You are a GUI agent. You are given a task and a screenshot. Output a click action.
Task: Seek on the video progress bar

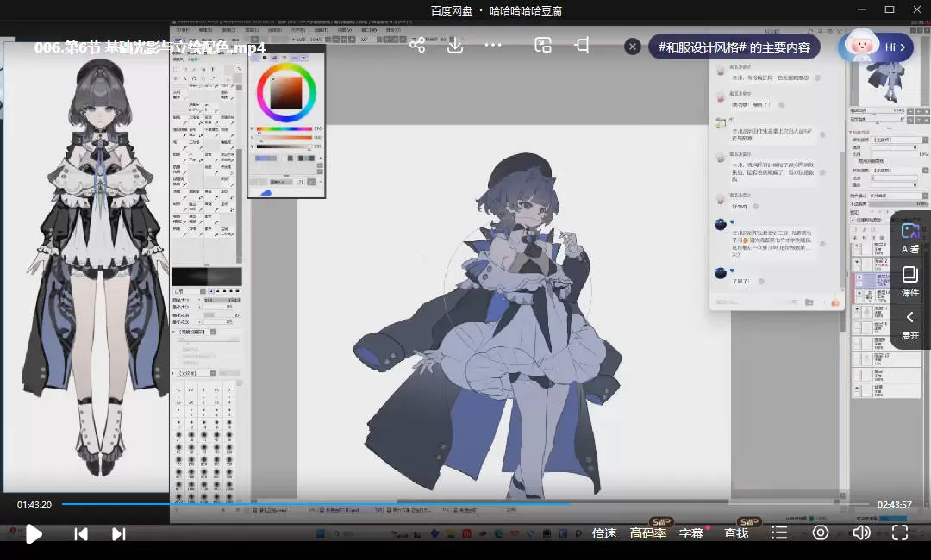point(465,504)
